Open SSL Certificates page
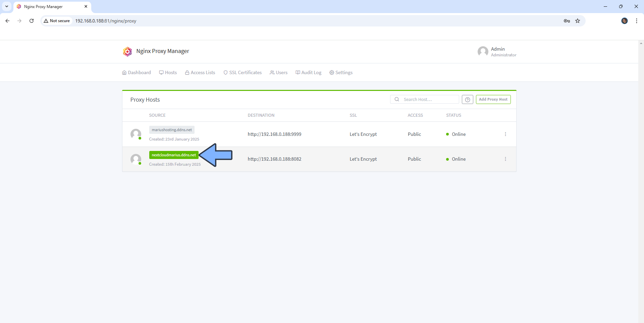Viewport: 644px width, 323px height. [243, 72]
